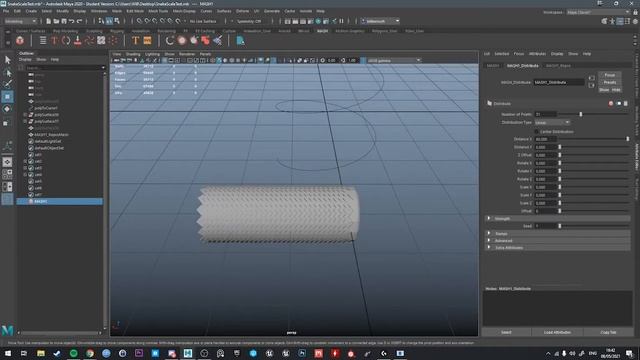Open the Modeling menu set dropdown
Image resolution: width=640 pixels, height=360 pixels.
(x=20, y=21)
